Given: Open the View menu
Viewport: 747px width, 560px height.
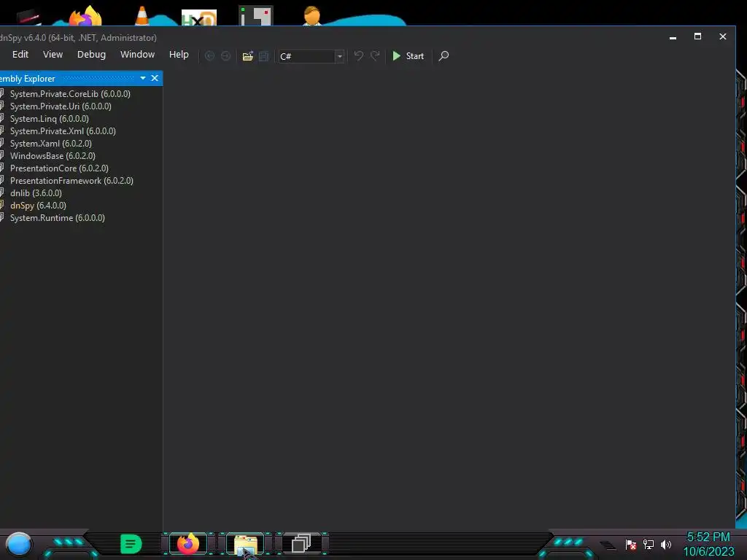Looking at the screenshot, I should pos(53,54).
